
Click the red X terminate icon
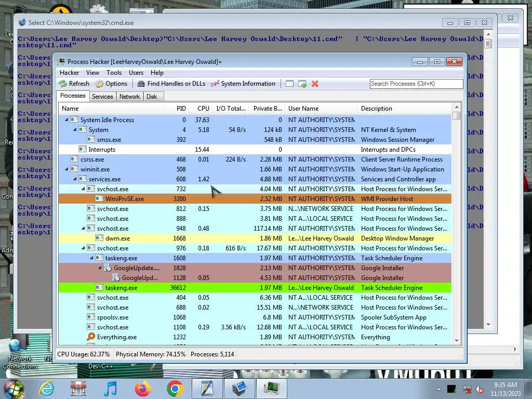click(315, 84)
